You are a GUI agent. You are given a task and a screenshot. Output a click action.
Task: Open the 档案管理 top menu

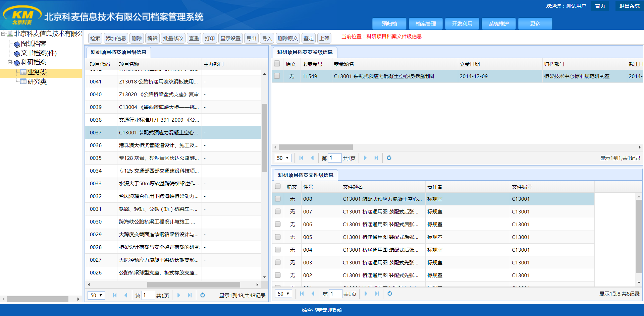[x=426, y=24]
